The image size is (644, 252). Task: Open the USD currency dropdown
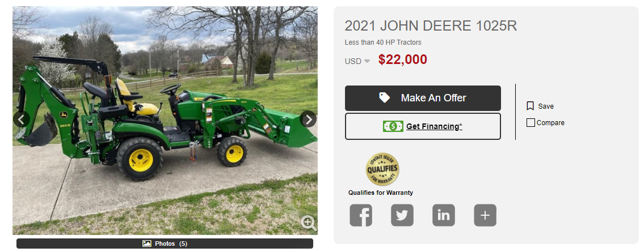point(357,62)
